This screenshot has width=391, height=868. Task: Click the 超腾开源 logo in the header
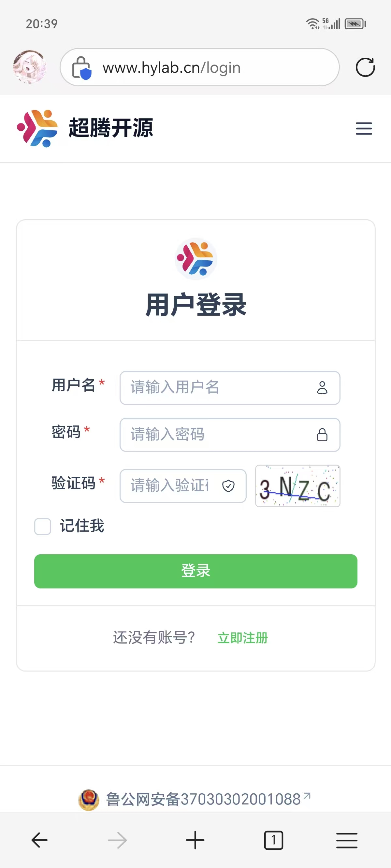[x=85, y=128]
